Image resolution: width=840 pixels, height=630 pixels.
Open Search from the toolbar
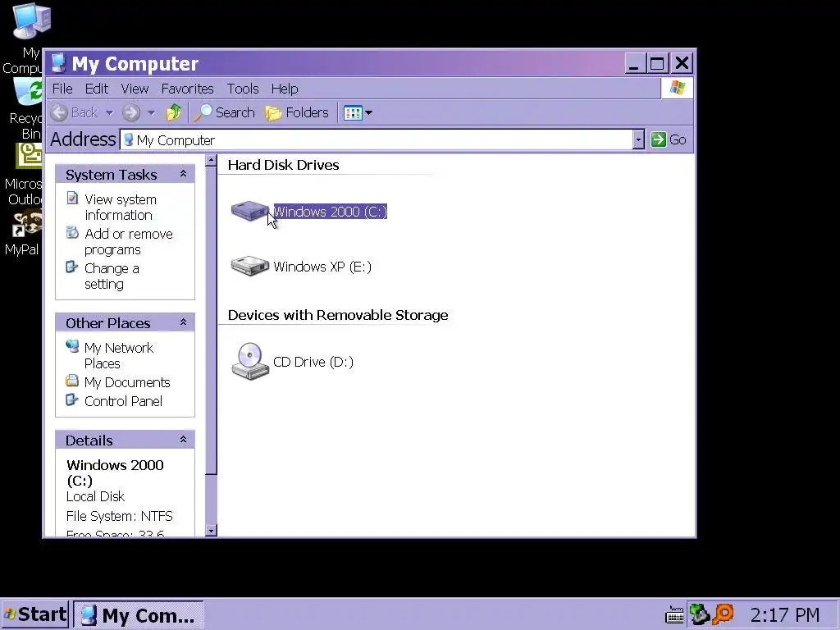pos(224,112)
